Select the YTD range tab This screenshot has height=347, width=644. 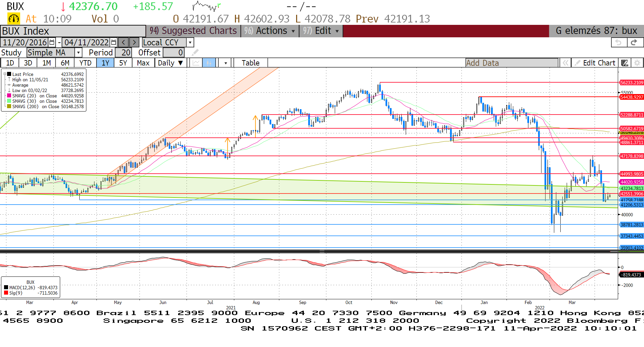point(85,63)
